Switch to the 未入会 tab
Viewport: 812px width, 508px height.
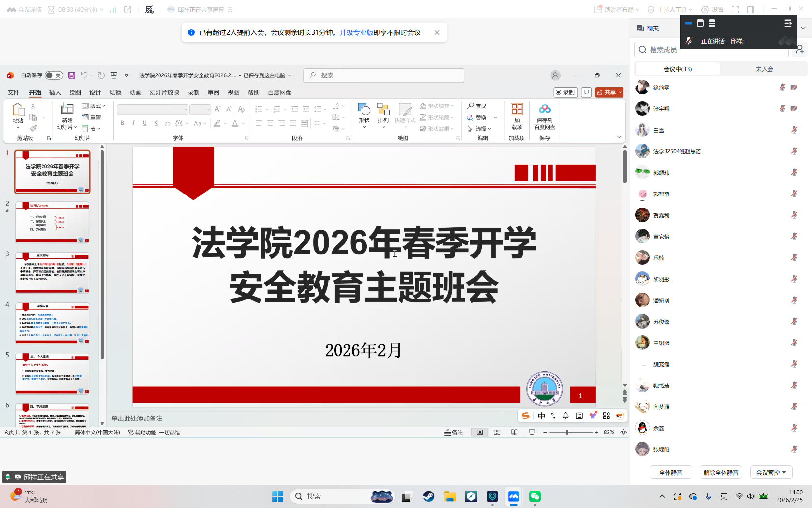pyautogui.click(x=764, y=69)
